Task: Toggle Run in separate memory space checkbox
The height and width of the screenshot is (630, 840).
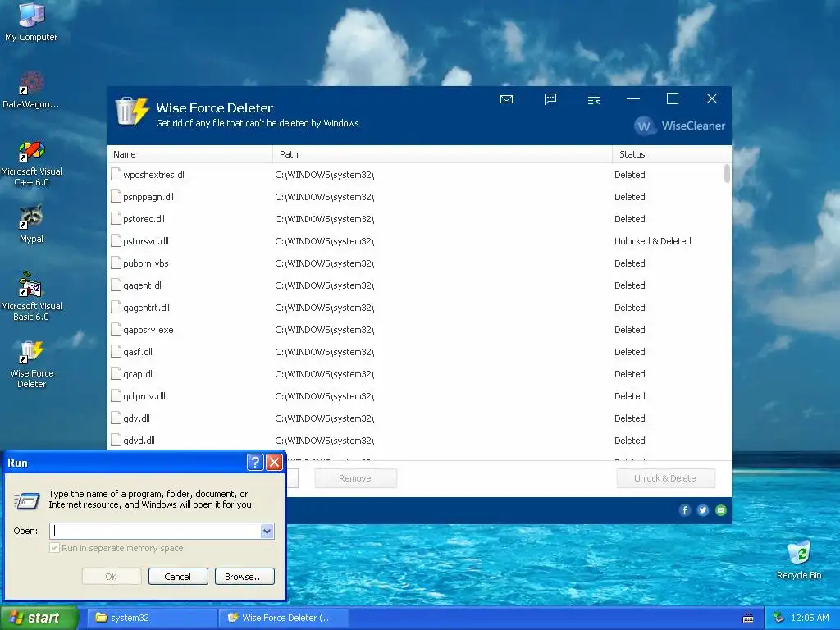Action: click(x=54, y=547)
